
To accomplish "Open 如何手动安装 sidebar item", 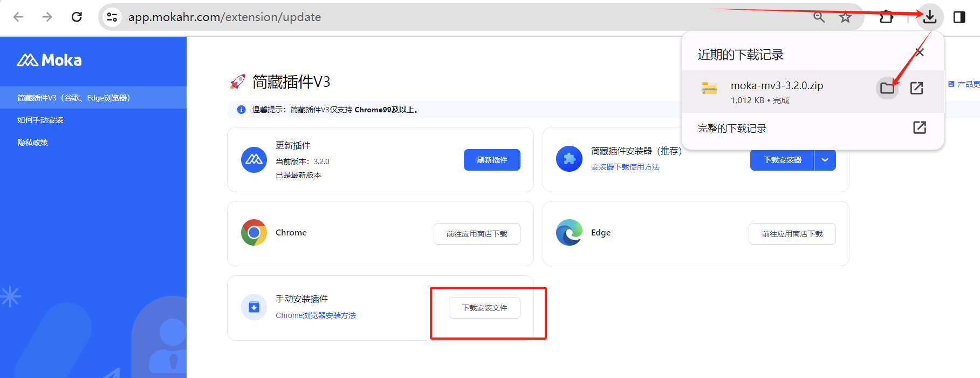I will point(40,120).
